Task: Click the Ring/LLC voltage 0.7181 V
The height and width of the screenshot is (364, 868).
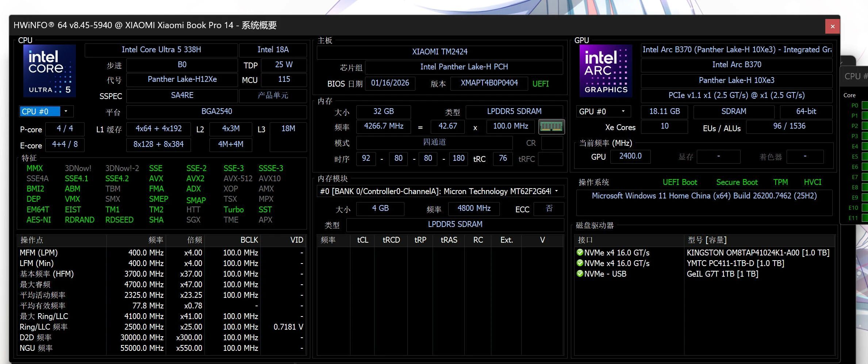Action: [288, 327]
